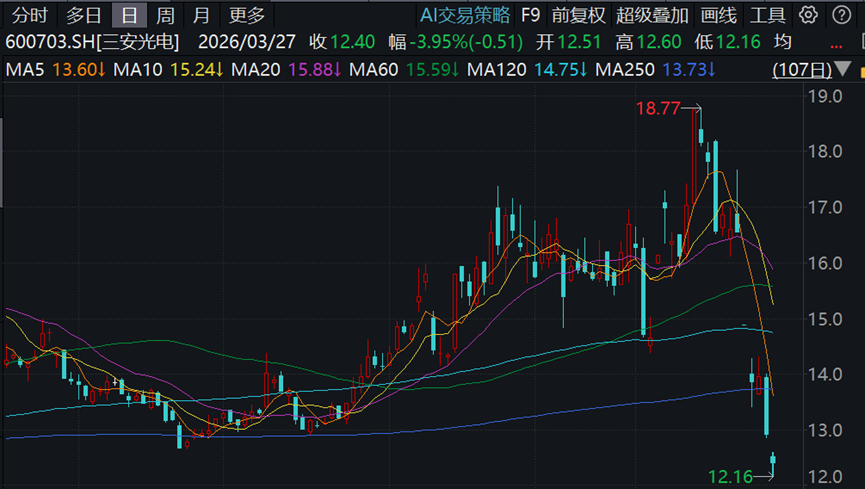Click the MA120 14.75 indicator label

pyautogui.click(x=527, y=70)
